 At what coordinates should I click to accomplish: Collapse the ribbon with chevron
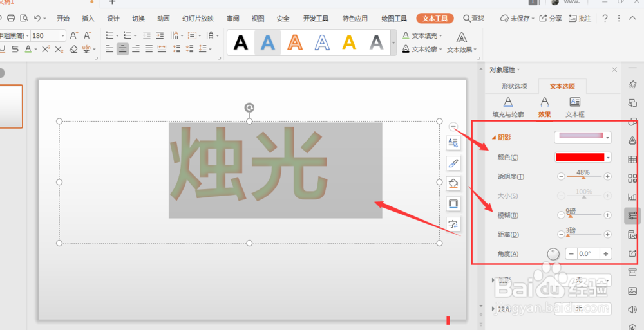click(632, 19)
